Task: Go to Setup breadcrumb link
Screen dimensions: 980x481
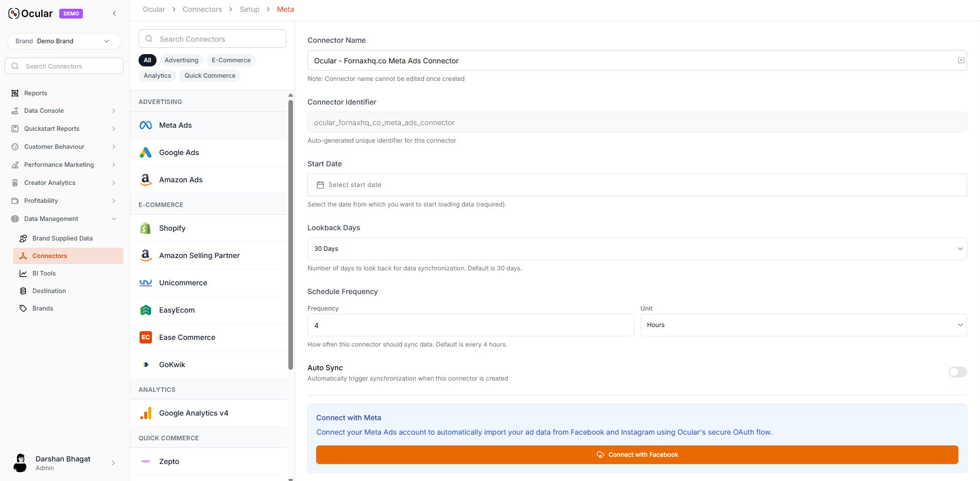Action: (249, 9)
